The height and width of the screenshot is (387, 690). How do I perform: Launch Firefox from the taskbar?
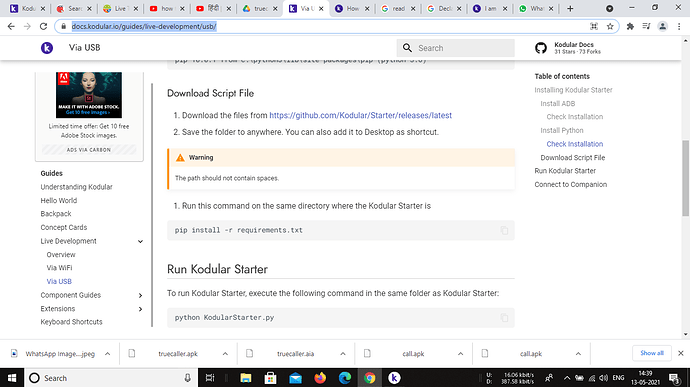click(x=320, y=378)
